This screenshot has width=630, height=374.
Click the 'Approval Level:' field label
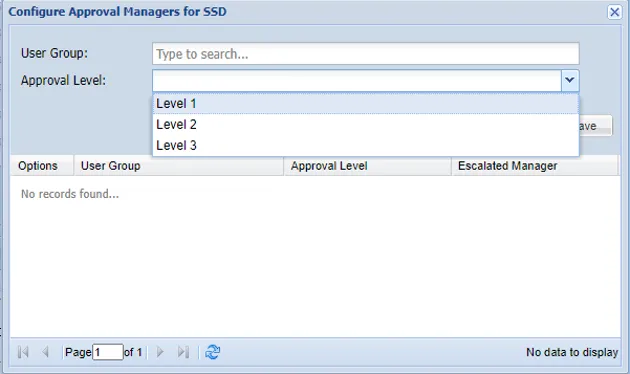[63, 80]
